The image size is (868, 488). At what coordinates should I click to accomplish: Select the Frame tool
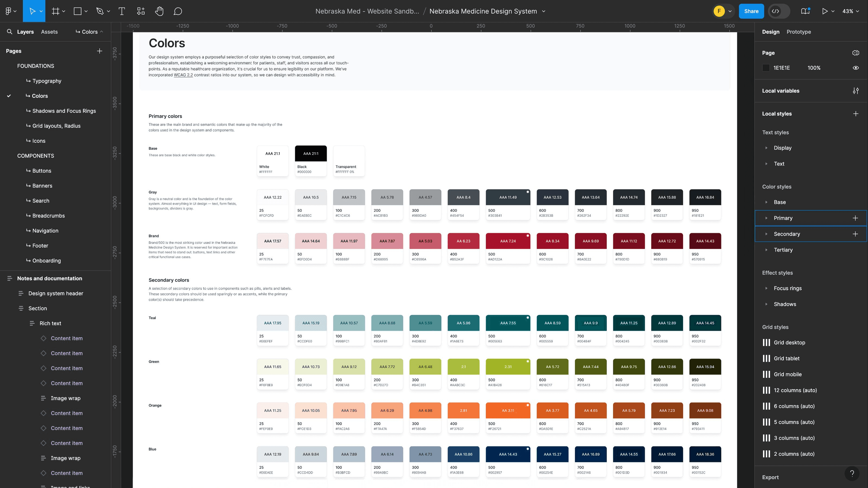(x=56, y=11)
